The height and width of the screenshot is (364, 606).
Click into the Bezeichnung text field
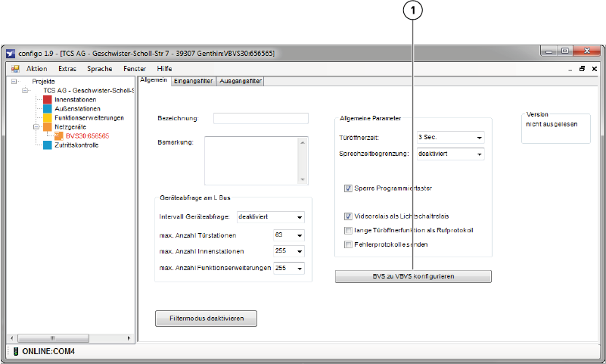[x=261, y=118]
